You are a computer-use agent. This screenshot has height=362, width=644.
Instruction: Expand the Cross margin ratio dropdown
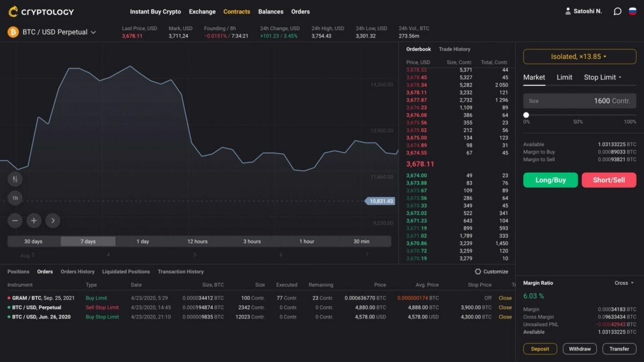point(624,283)
